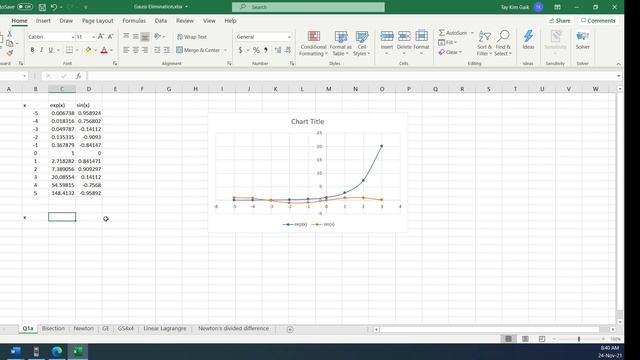
Task: Click the Insert cells icon
Action: [x=387, y=36]
